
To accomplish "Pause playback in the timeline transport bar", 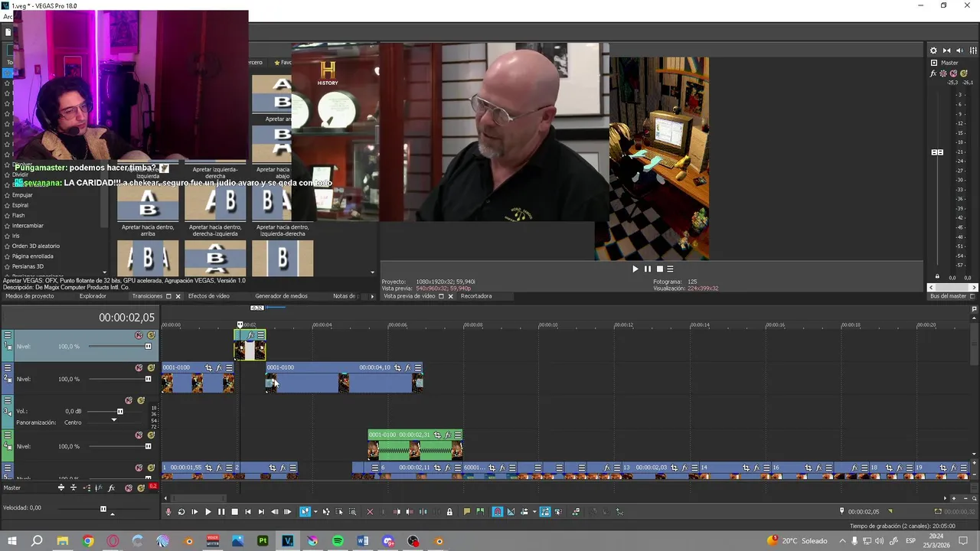I will [x=221, y=512].
